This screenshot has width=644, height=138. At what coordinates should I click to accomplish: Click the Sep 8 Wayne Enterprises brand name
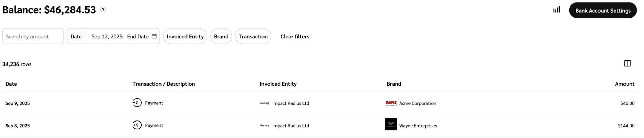[418, 126]
